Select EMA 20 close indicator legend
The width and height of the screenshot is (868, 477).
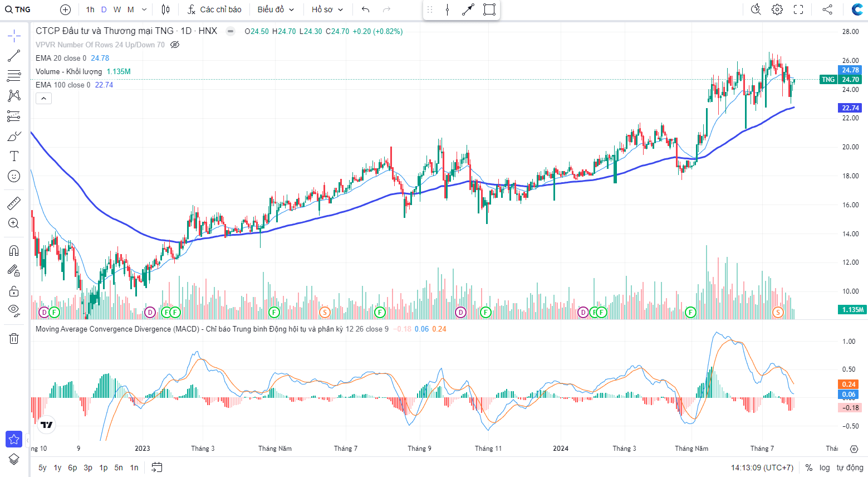click(x=61, y=58)
